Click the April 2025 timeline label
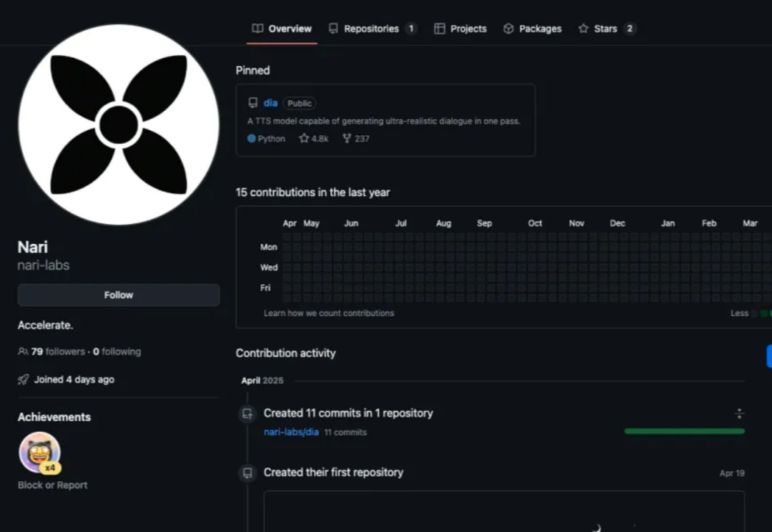The height and width of the screenshot is (532, 772). coord(262,381)
